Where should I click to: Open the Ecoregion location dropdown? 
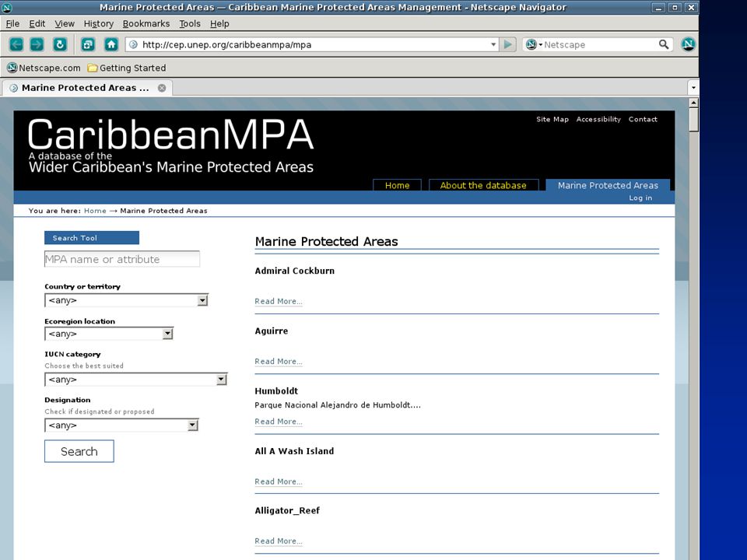coord(109,334)
